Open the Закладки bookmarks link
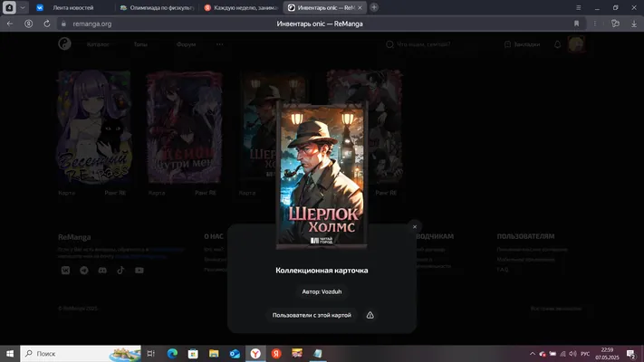This screenshot has width=644, height=362. (522, 44)
